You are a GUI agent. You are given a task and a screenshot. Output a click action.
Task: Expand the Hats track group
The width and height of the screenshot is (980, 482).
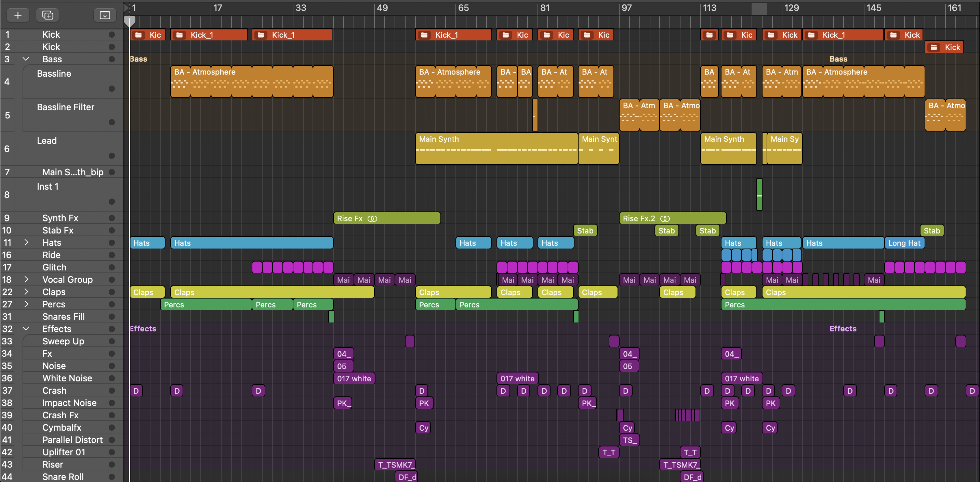pyautogui.click(x=26, y=242)
